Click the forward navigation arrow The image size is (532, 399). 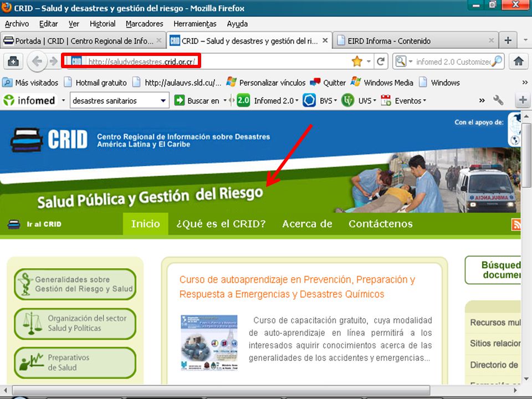[54, 62]
